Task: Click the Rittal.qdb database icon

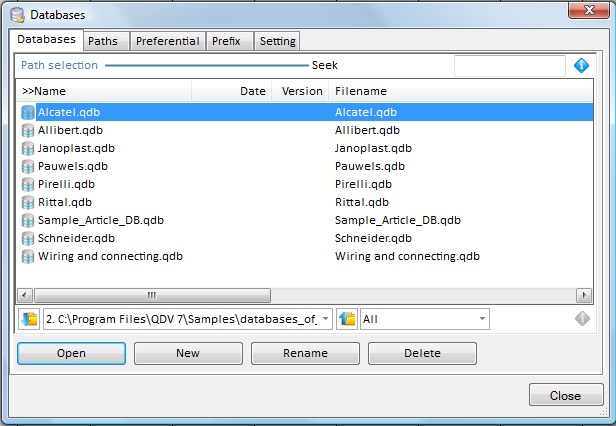Action: pyautogui.click(x=28, y=202)
